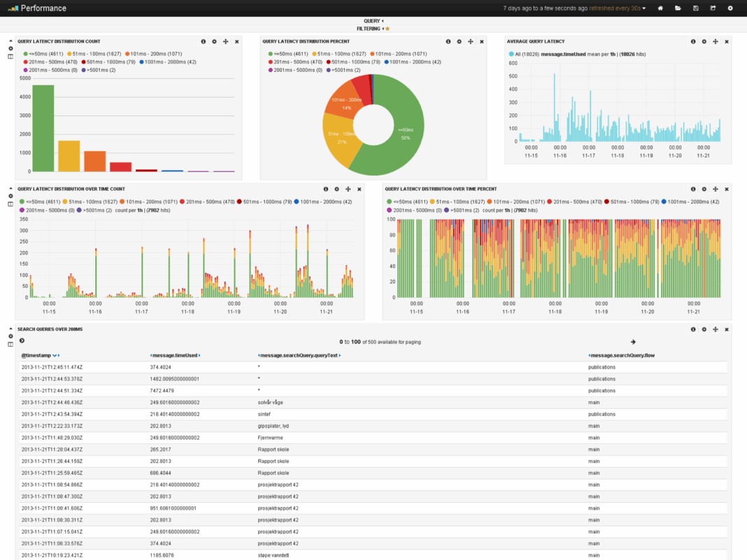
Task: Toggle 51ms - 100ms series in Percent pie legend
Action: (x=339, y=53)
